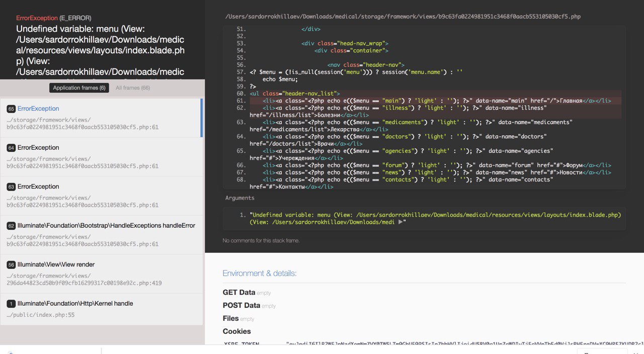Select Illuminate View render frame 56

point(101,274)
